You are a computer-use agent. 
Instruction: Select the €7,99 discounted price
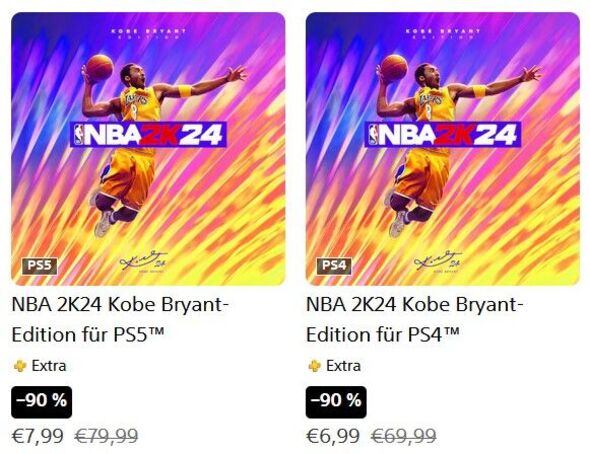(38, 436)
